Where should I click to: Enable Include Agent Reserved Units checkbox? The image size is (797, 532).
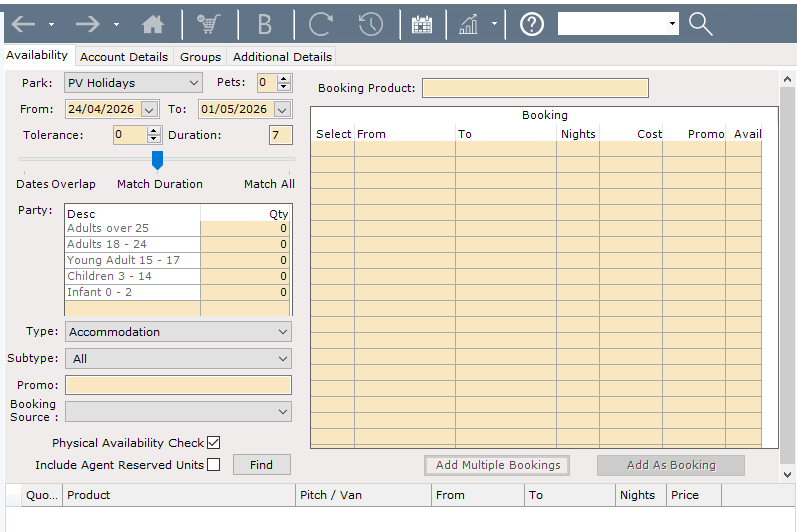214,464
